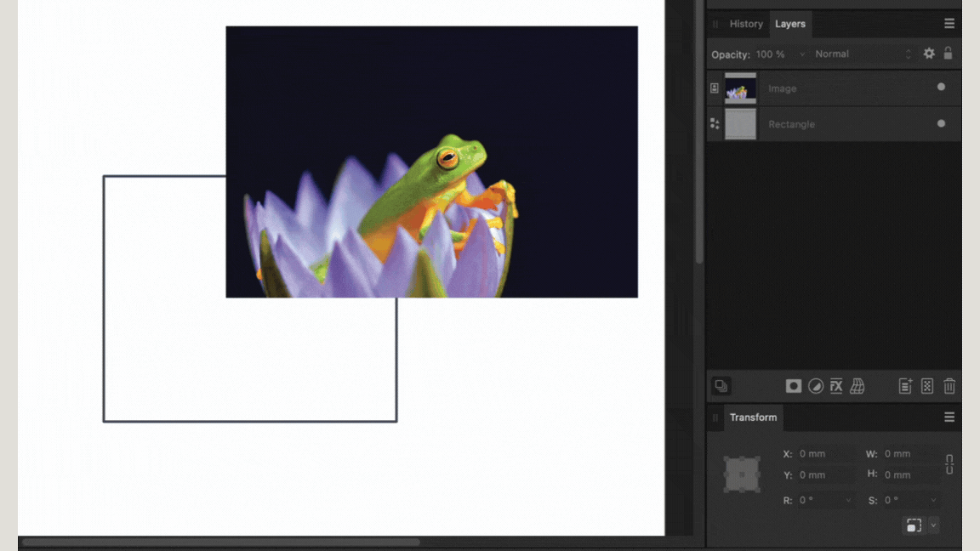Toggle the W/H link chain in Transform

click(x=949, y=464)
